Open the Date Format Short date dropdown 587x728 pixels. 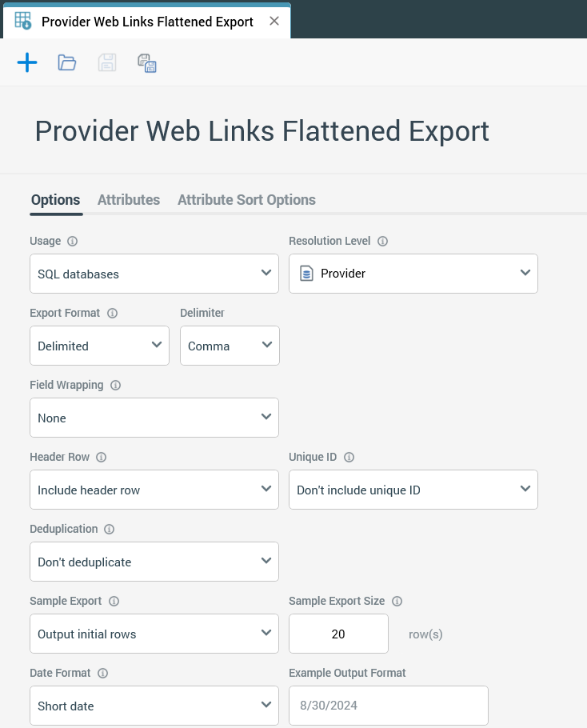(x=154, y=706)
